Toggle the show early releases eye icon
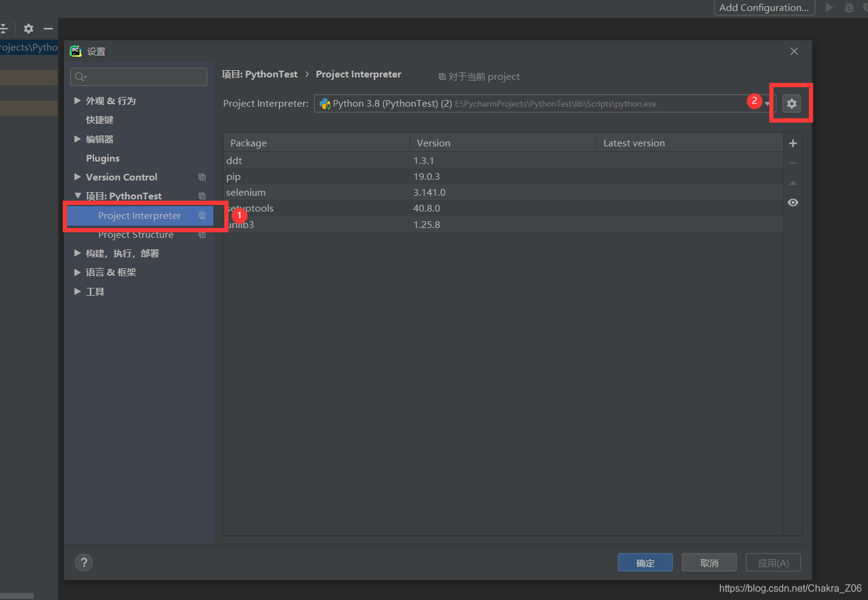Viewport: 868px width, 600px height. [793, 202]
